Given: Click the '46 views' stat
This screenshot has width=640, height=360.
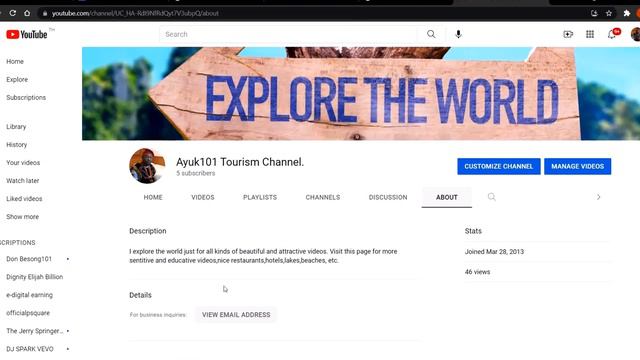Looking at the screenshot, I should (x=478, y=272).
